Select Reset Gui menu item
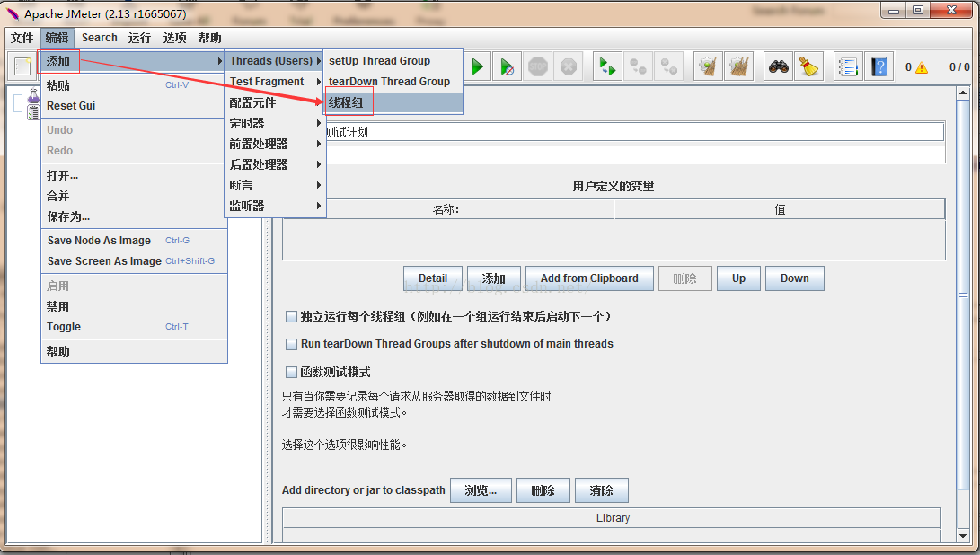Image resolution: width=980 pixels, height=555 pixels. pyautogui.click(x=134, y=106)
